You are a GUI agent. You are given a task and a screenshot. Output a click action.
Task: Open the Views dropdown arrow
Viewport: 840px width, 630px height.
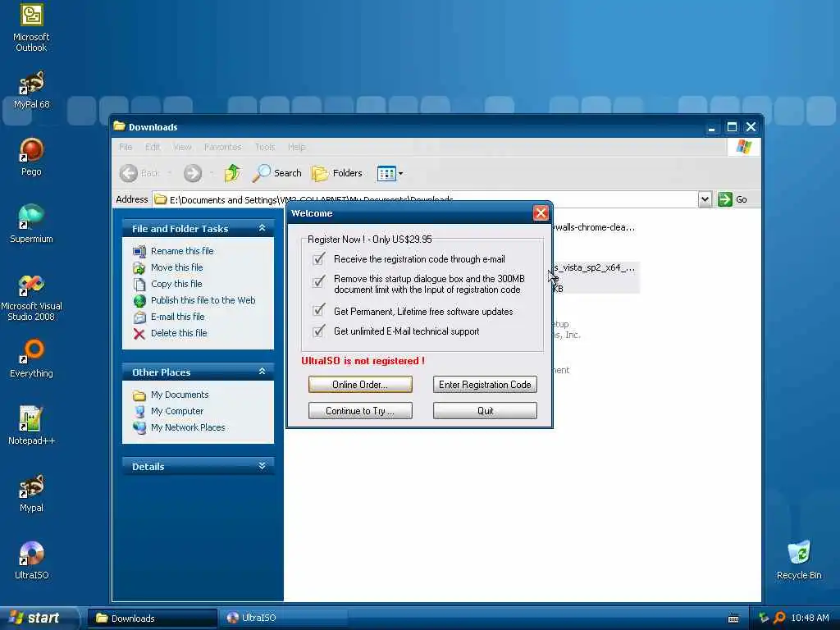point(400,173)
